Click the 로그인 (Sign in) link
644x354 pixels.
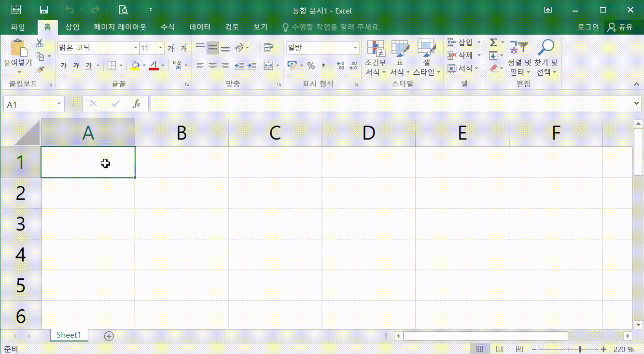[588, 27]
